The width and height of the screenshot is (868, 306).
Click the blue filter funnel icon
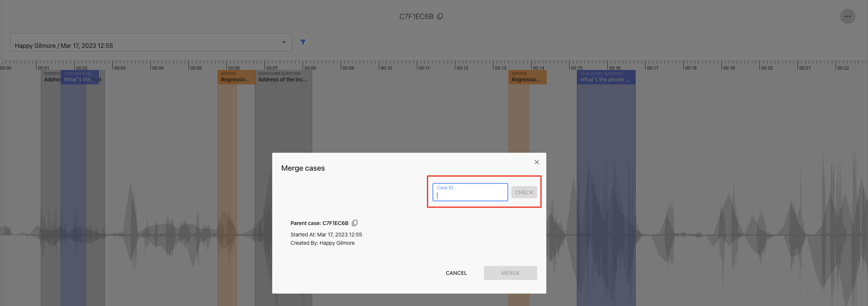[303, 42]
